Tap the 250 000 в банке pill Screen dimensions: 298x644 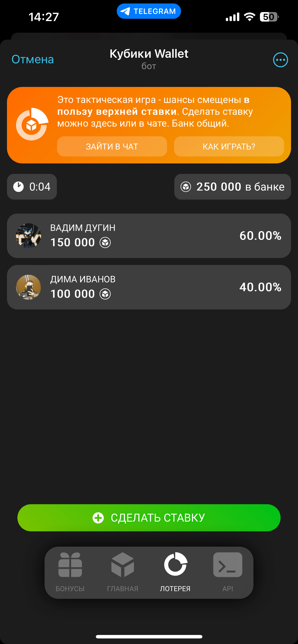click(x=233, y=187)
